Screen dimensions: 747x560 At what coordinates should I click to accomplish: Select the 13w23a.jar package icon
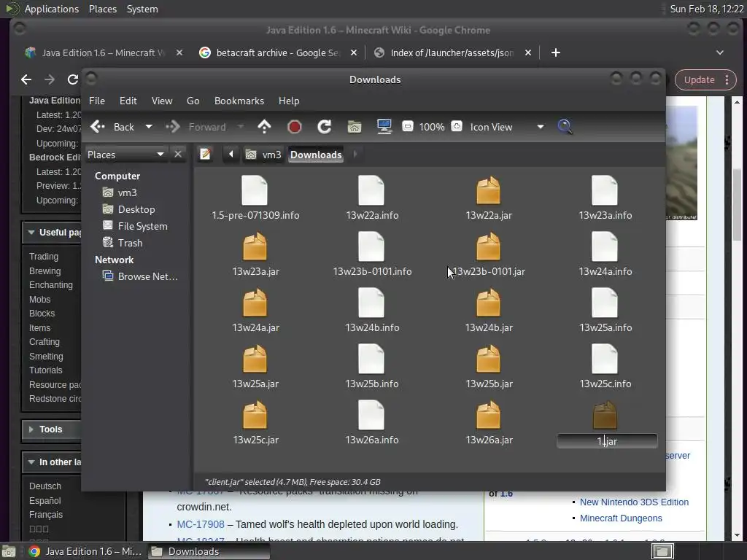tap(255, 246)
